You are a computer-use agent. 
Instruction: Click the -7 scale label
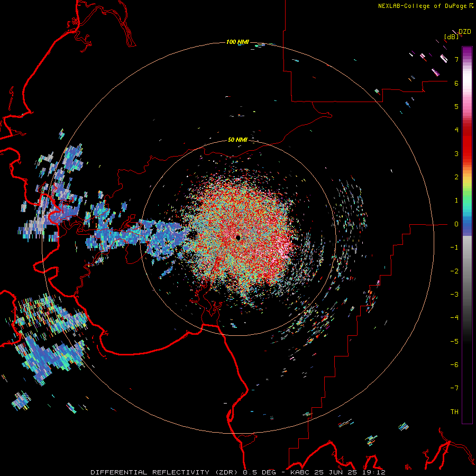(x=454, y=388)
